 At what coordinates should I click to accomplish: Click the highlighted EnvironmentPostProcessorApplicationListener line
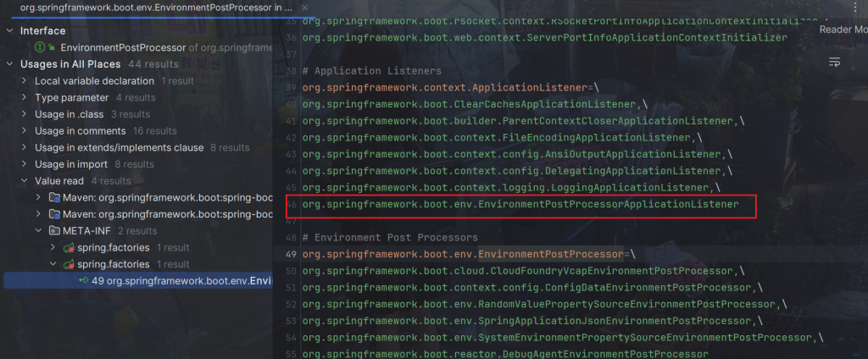coord(520,205)
